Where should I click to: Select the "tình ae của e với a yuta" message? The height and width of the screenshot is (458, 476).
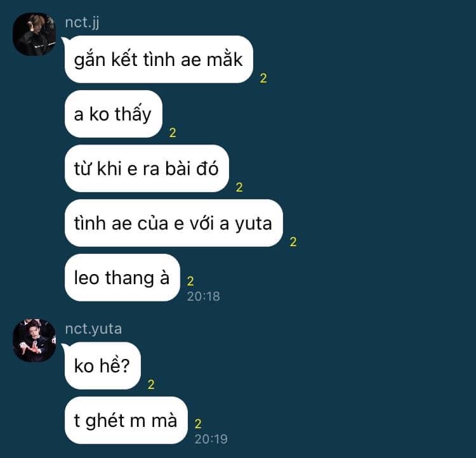coord(174,223)
